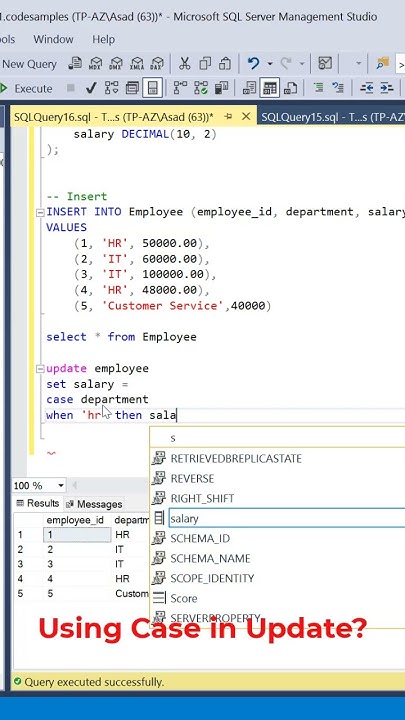Click the Copy icon in toolbar
405x720 pixels.
click(x=205, y=63)
